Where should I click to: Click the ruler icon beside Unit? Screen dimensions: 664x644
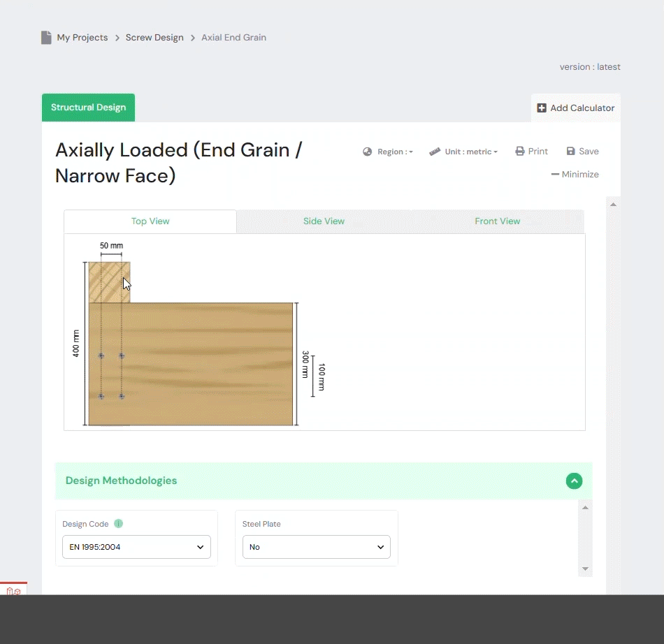tap(435, 152)
